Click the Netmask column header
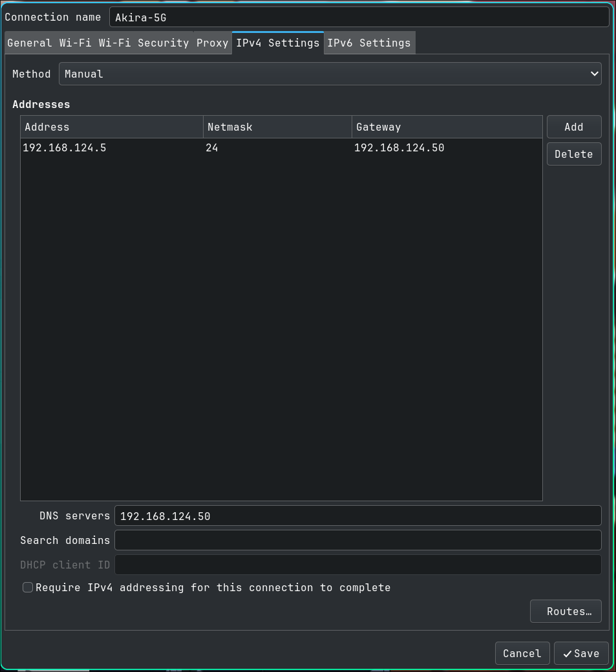 277,127
